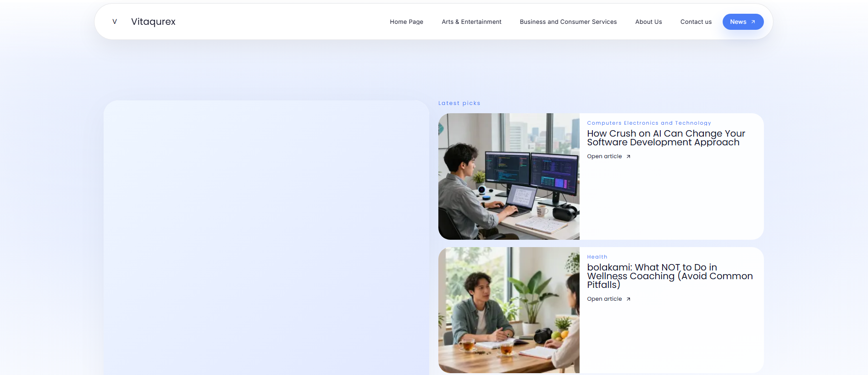Click the arrow icon beside Crush on AI Open article
Image resolution: width=868 pixels, height=375 pixels.
click(x=628, y=156)
